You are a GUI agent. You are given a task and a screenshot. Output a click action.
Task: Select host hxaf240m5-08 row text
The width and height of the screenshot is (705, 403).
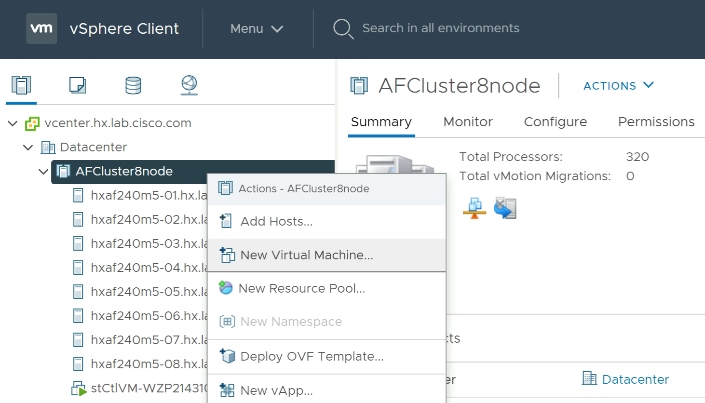(149, 364)
